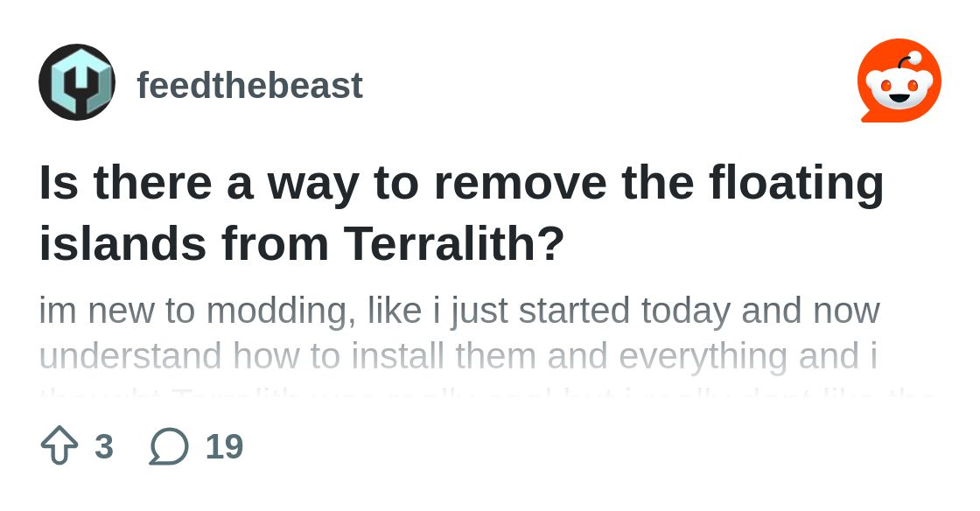The height and width of the screenshot is (511, 980).
Task: Click the upvote count of 3
Action: pyautogui.click(x=103, y=446)
